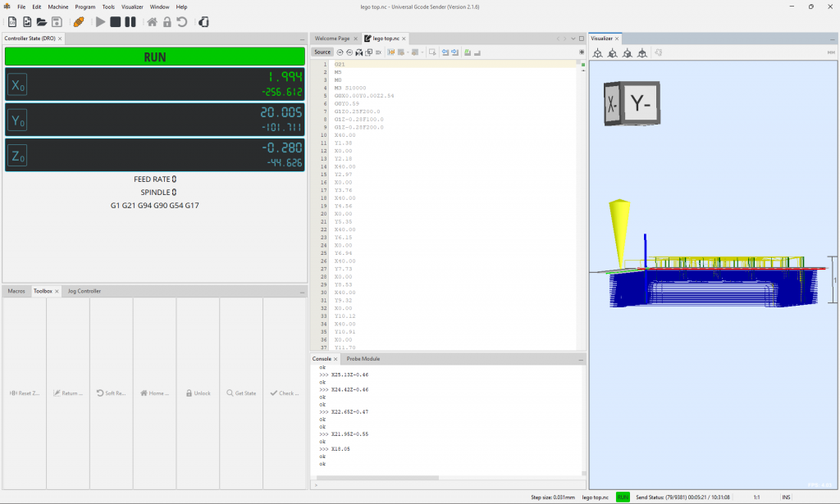Click the Z0 axis zero button
This screenshot has height=504, width=840.
coord(17,155)
